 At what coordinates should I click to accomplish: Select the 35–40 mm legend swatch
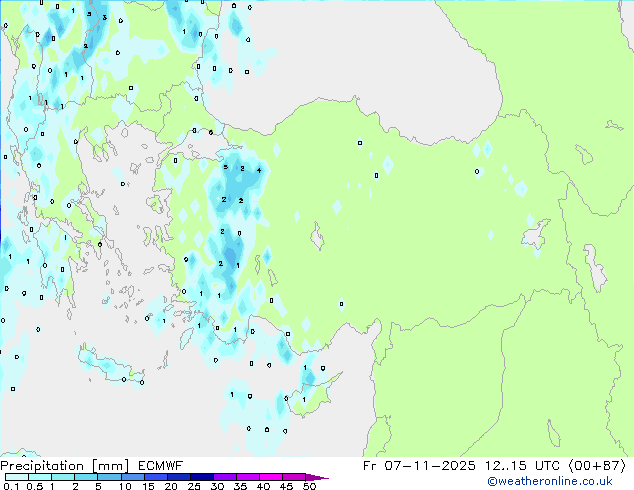[x=248, y=477]
